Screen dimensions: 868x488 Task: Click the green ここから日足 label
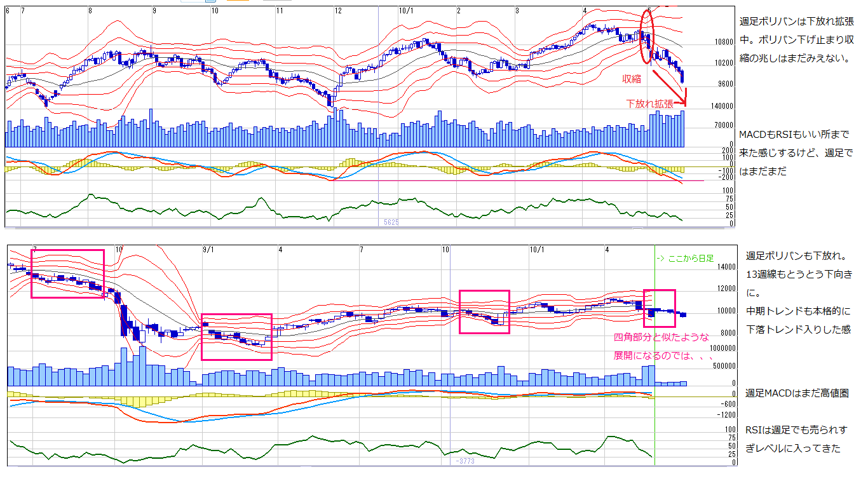[685, 258]
